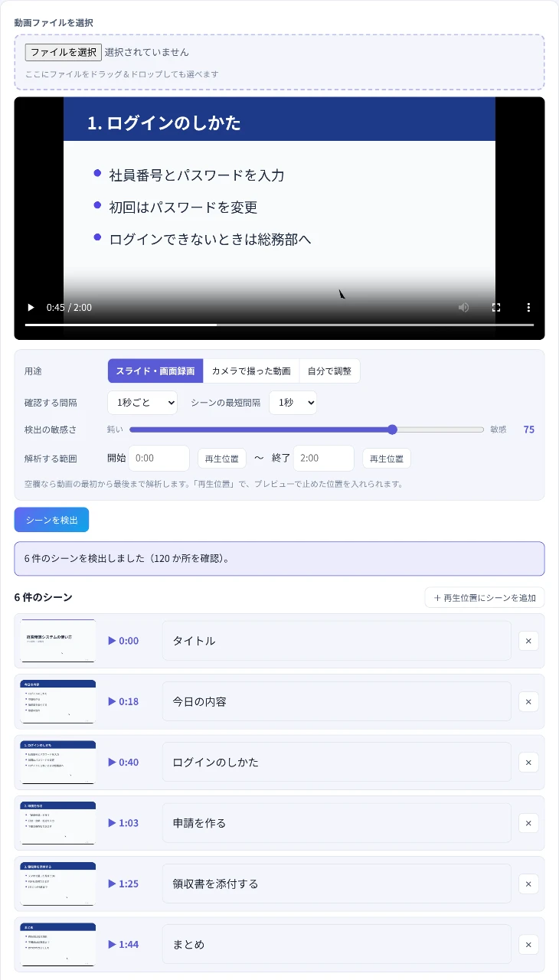Remove the 申請を作る scene with ×

[x=528, y=823]
